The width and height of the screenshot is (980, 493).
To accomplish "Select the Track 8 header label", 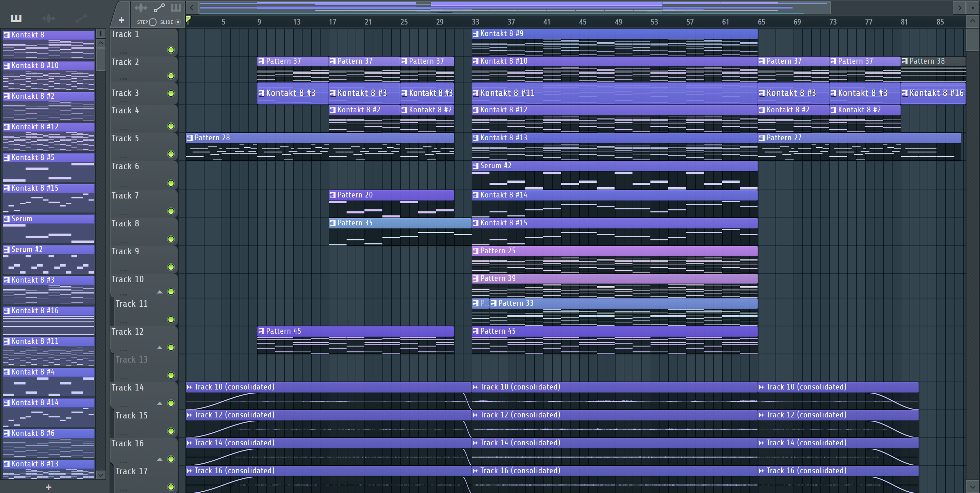I will tap(125, 223).
